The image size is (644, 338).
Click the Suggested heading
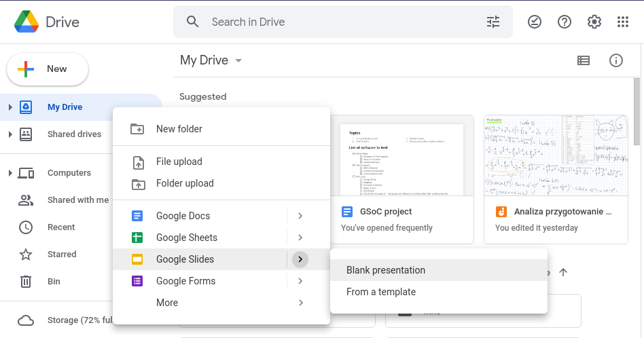(x=203, y=97)
